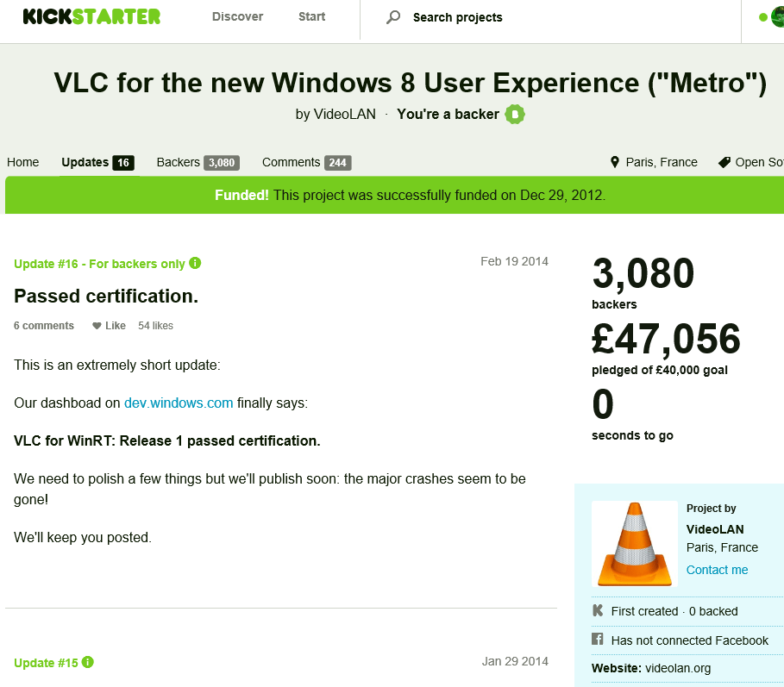Click the VLC cone thumbnail
Viewport: 784px width, 687px height.
coord(634,544)
